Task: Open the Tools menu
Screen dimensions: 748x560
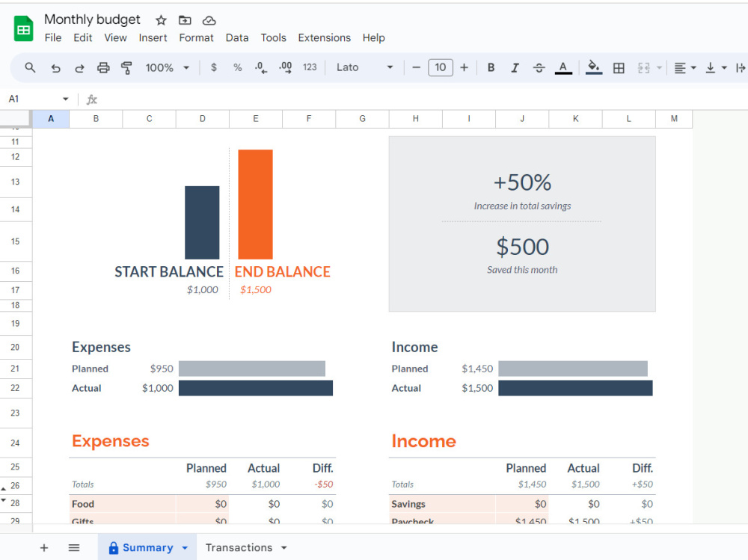Action: pos(273,37)
